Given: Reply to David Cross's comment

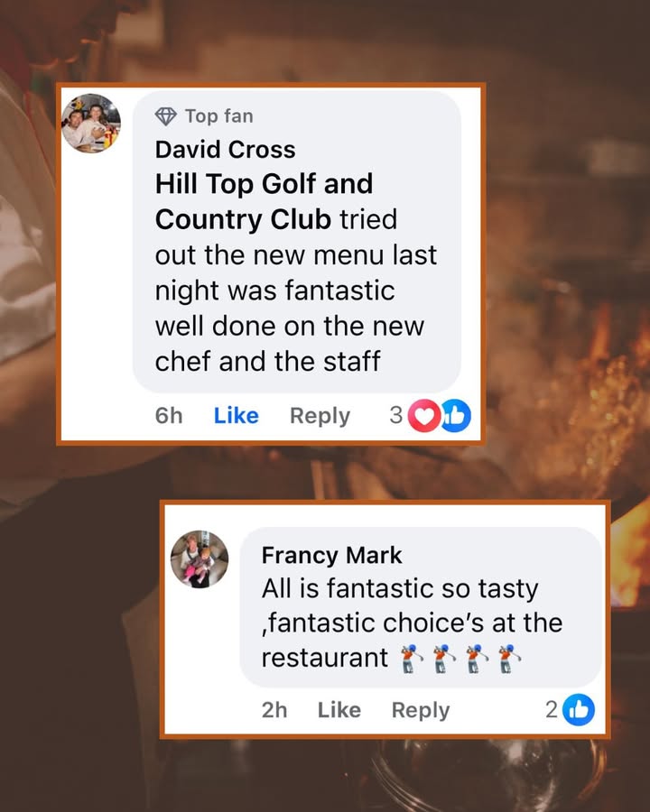Looking at the screenshot, I should pos(320,416).
